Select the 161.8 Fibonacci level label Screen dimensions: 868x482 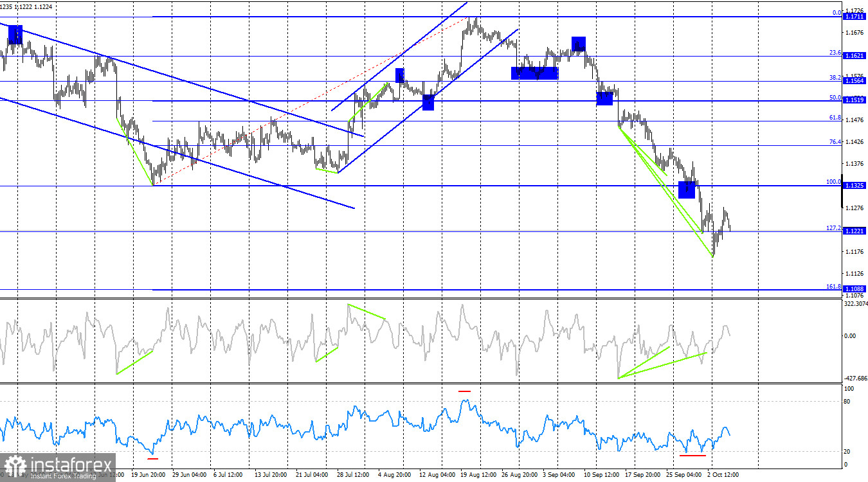coord(833,287)
